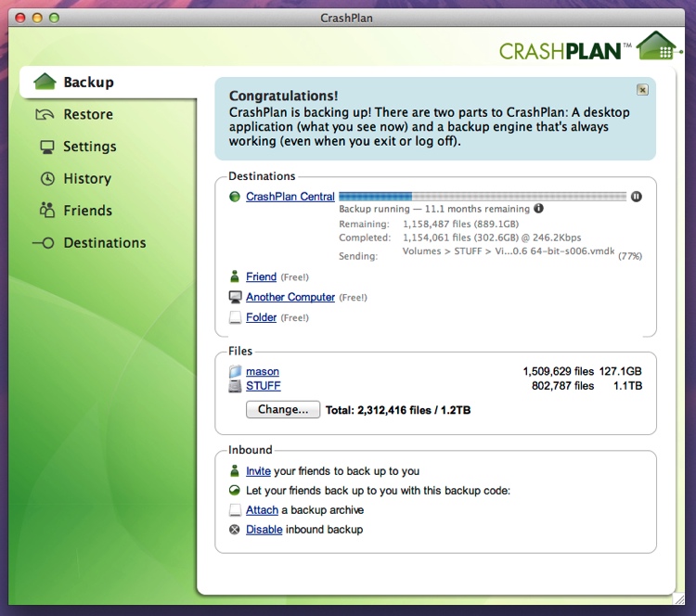
Task: Click the Change... button for files
Action: click(283, 409)
